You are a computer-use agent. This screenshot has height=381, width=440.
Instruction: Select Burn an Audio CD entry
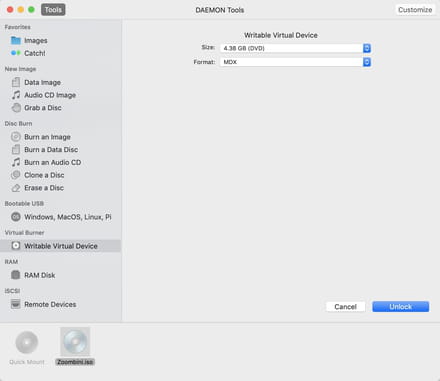(x=53, y=162)
